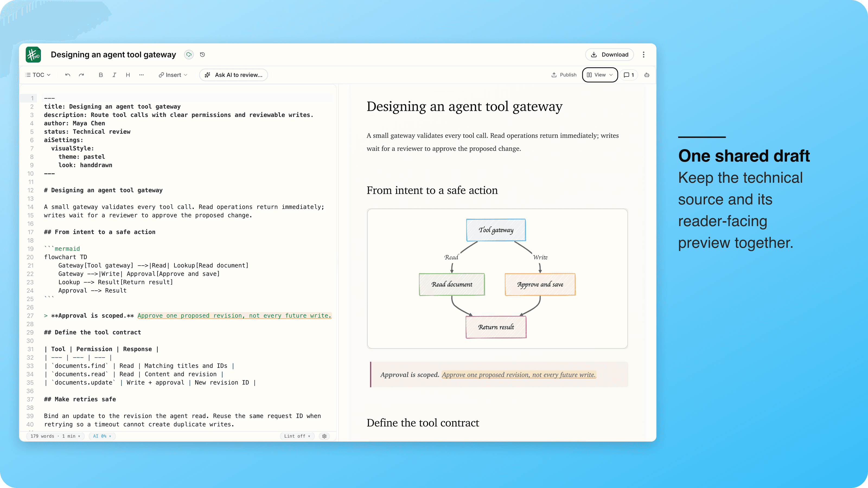The width and height of the screenshot is (868, 488).
Task: Click the 'author: Maya Chen' line
Action: pyautogui.click(x=75, y=123)
